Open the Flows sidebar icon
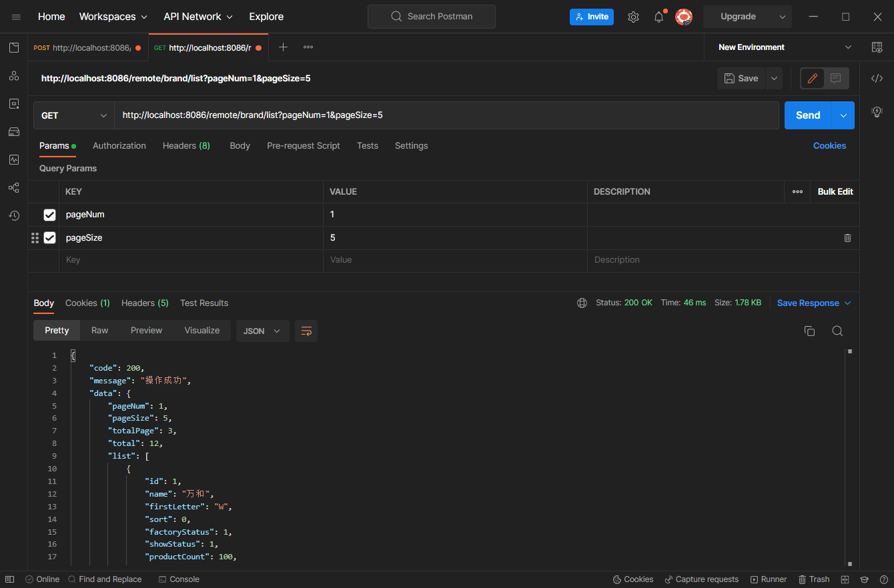 (x=14, y=188)
